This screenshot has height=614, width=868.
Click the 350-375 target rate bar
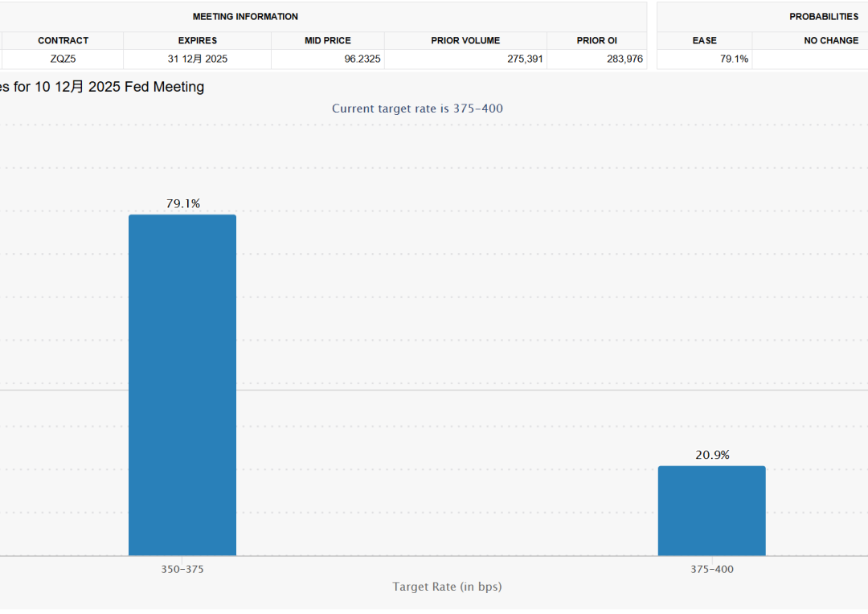click(182, 385)
